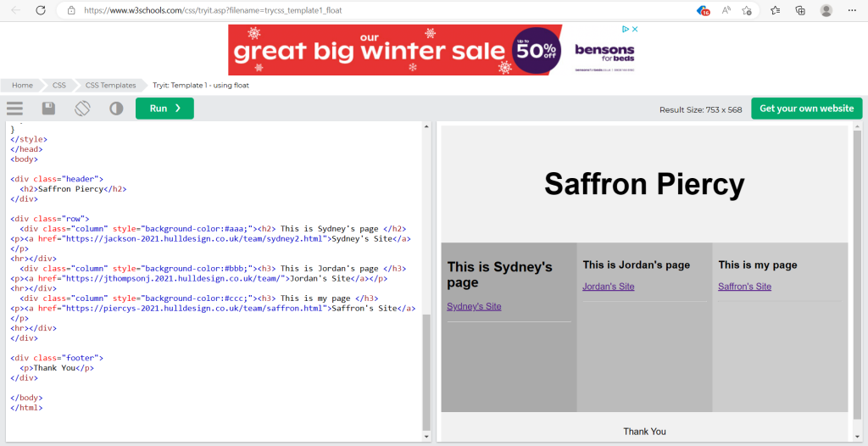Open the W3Schools hamburger menu

[x=14, y=109]
